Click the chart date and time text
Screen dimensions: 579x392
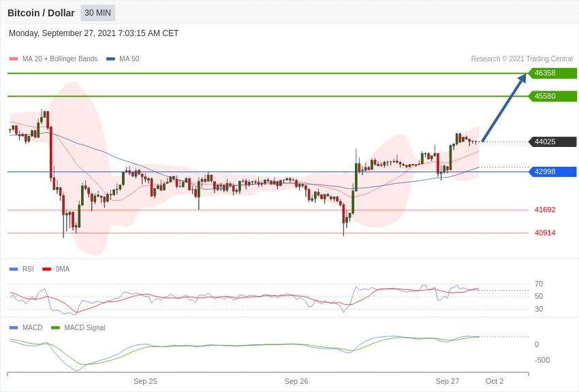[x=93, y=33]
